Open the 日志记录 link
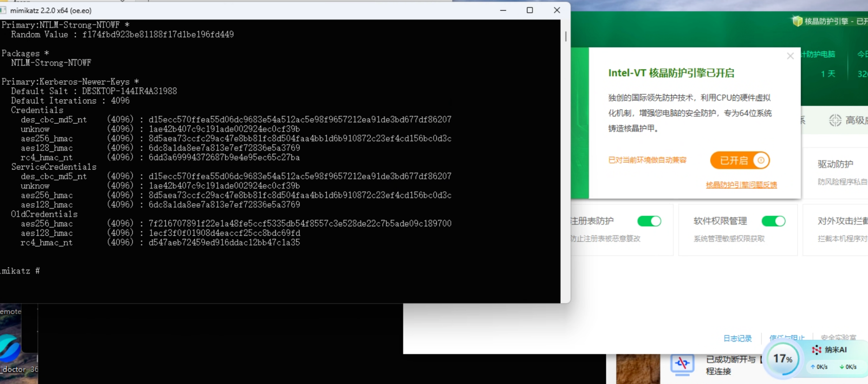Screen dimensions: 868x384 click(737, 338)
